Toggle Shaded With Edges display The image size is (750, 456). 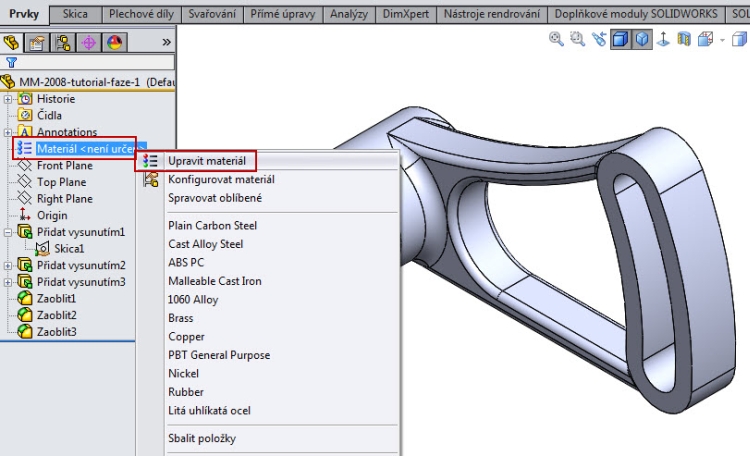620,39
